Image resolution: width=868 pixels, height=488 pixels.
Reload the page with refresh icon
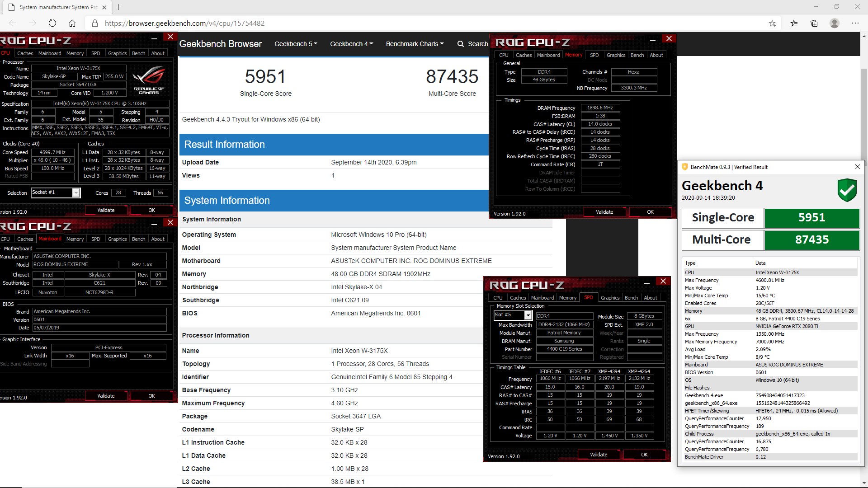click(52, 23)
